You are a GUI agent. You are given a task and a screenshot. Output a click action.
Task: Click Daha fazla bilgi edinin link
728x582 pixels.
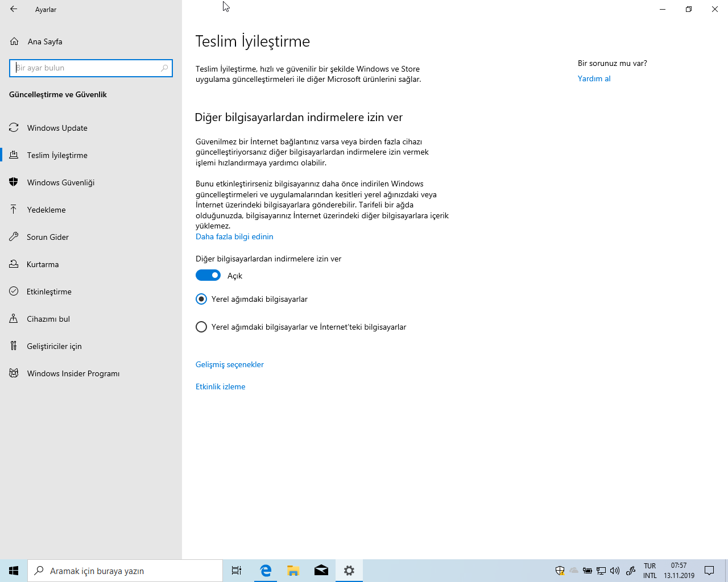pos(234,236)
